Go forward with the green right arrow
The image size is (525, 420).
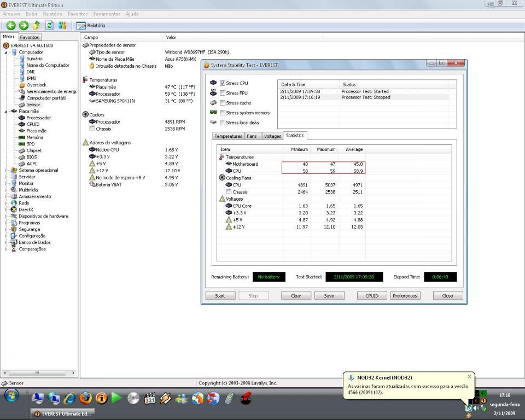[24, 26]
